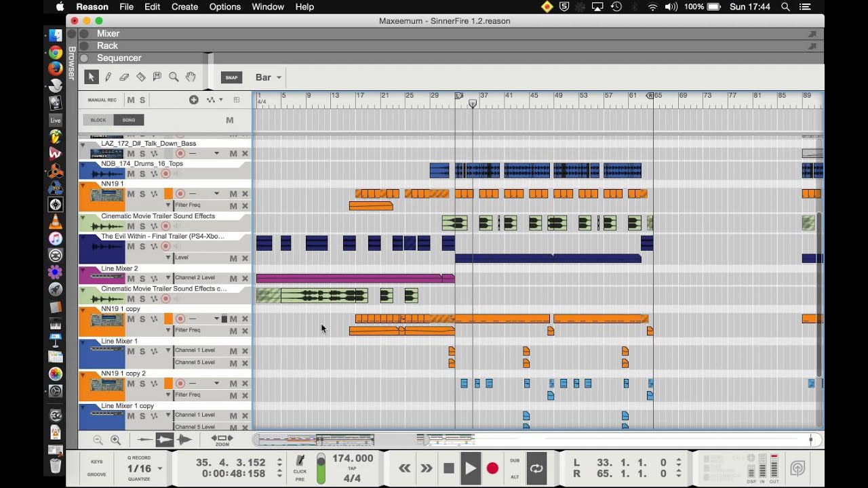Open Google Chrome from the dock

point(56,52)
